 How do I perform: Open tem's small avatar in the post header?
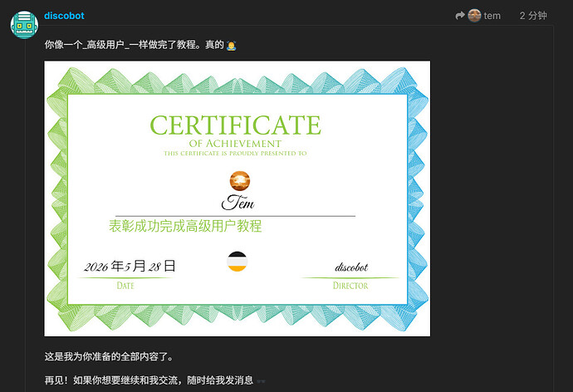pyautogui.click(x=474, y=16)
